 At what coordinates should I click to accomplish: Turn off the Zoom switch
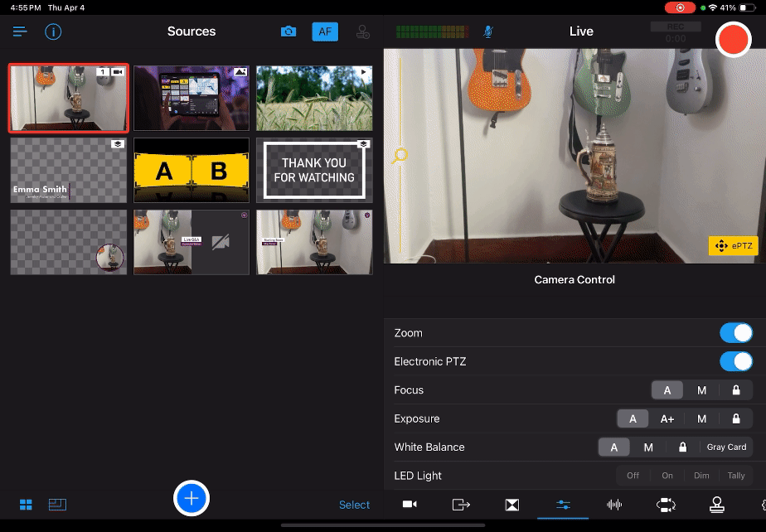click(x=735, y=333)
